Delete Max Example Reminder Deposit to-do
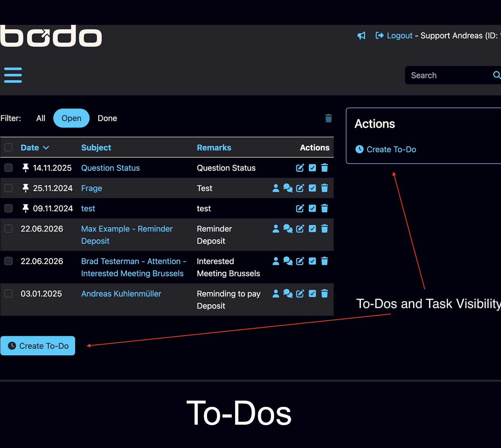This screenshot has height=448, width=501. click(x=325, y=229)
